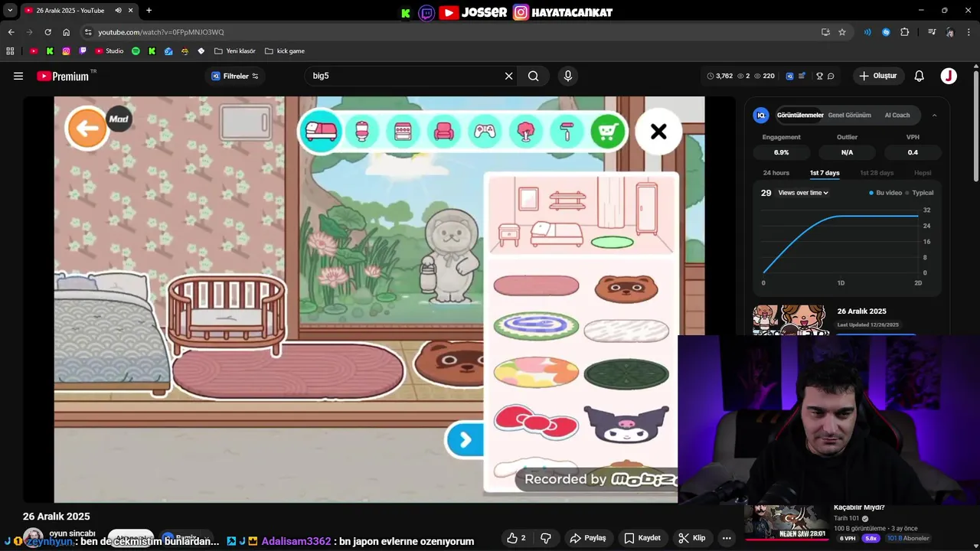Open the bedroom furniture category icon
Screen dimensions: 980x551
coord(321,132)
